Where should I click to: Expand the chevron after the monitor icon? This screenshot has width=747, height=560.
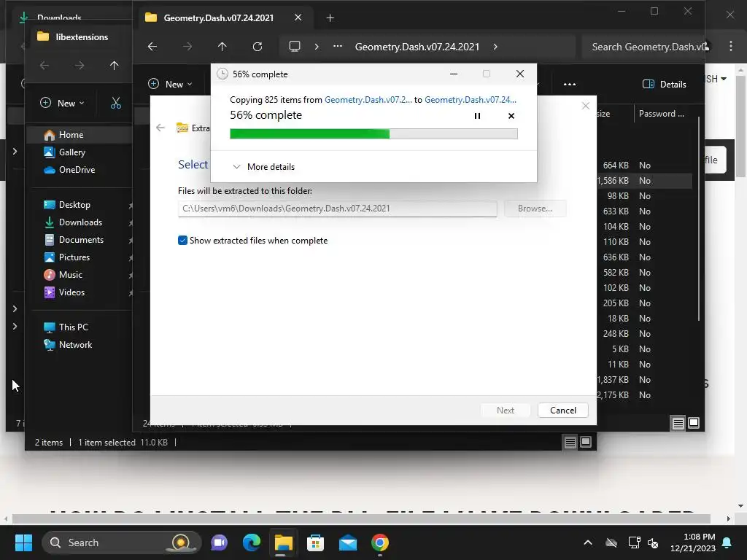(317, 47)
